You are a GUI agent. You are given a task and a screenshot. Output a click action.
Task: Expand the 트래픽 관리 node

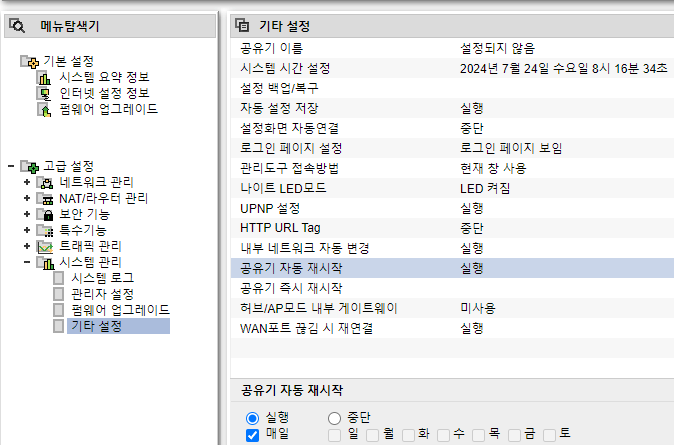pyautogui.click(x=27, y=246)
